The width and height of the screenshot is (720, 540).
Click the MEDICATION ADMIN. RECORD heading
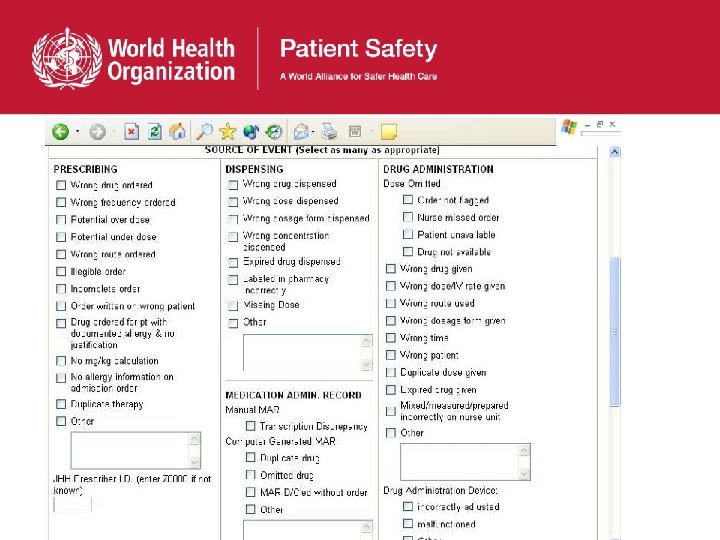coord(293,395)
